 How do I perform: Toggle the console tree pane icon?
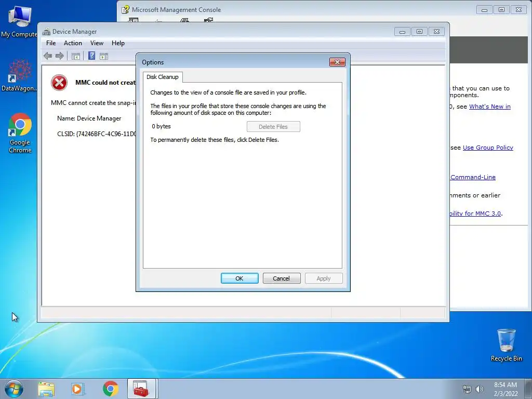pos(76,56)
